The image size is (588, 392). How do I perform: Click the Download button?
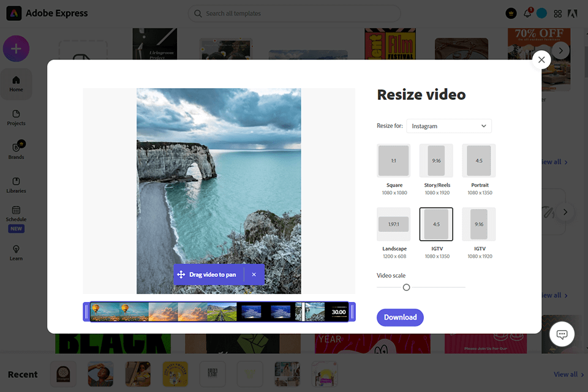400,317
